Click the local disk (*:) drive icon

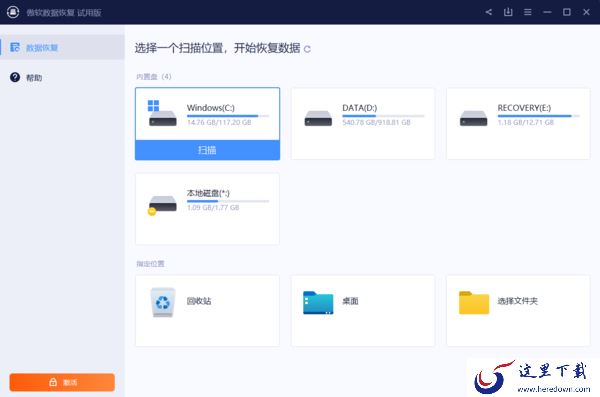[x=162, y=205]
